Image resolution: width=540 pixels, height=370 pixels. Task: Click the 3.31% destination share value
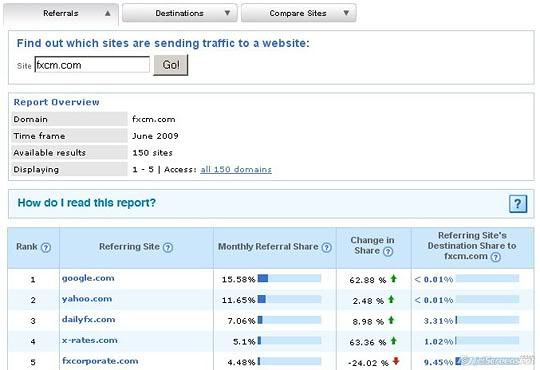tap(438, 321)
